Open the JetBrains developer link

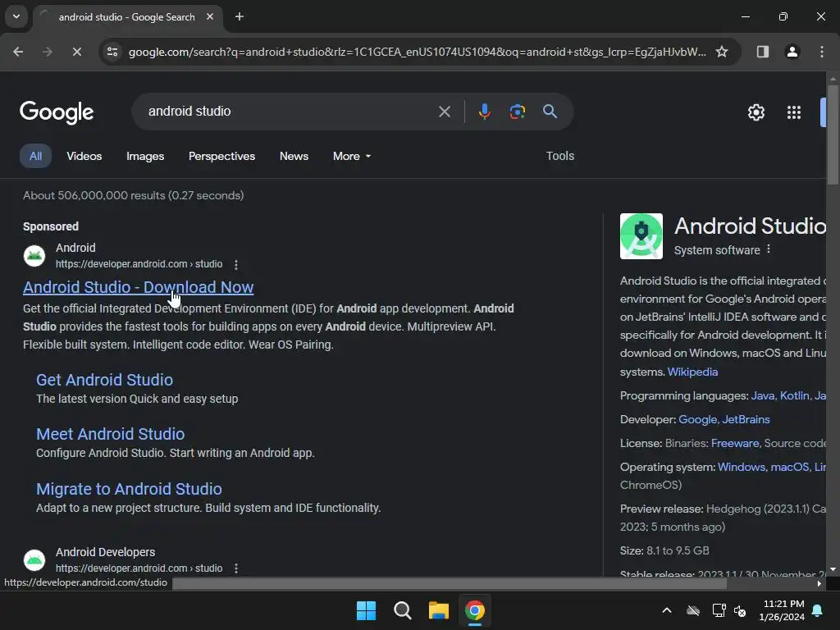[x=746, y=419]
